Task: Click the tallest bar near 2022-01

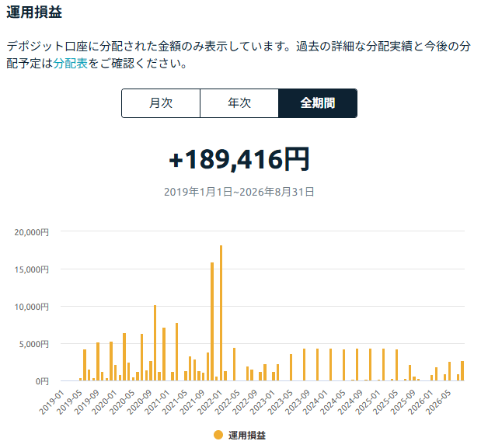Action: coord(221,313)
